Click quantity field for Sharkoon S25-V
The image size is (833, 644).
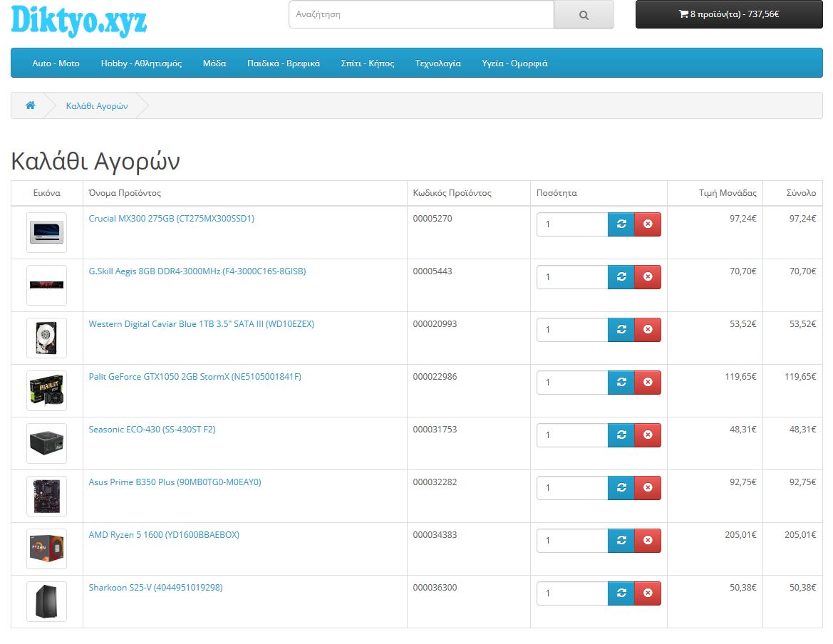572,593
